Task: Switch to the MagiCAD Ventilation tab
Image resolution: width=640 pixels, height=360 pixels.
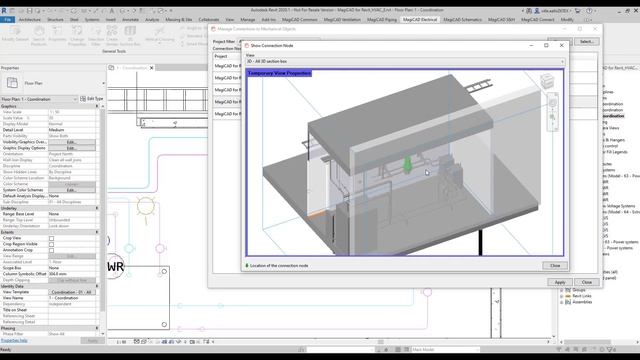Action: point(342,20)
